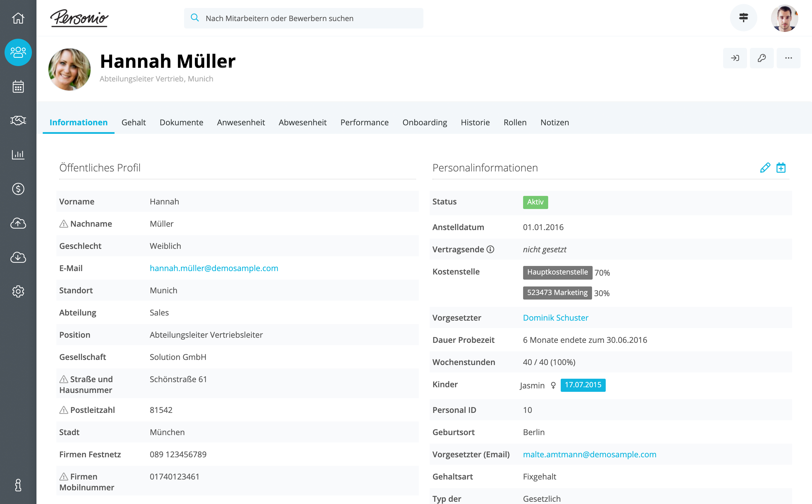Click the cloud upload import icon

(x=18, y=223)
